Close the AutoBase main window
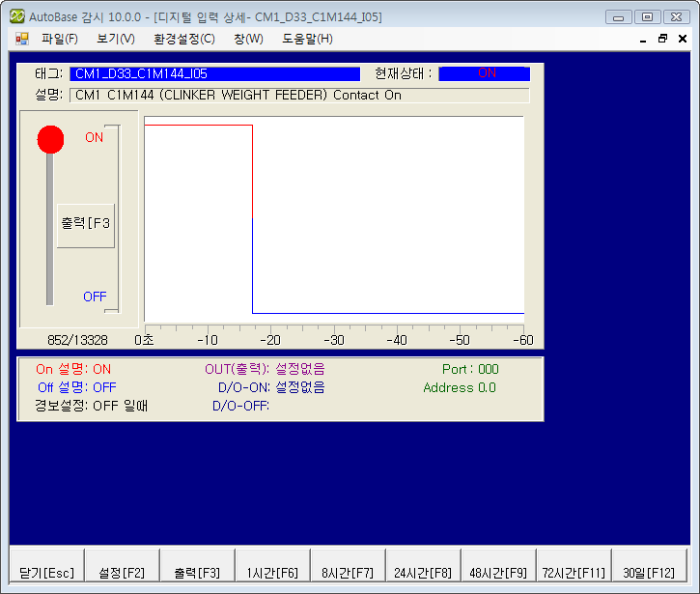 [x=676, y=17]
